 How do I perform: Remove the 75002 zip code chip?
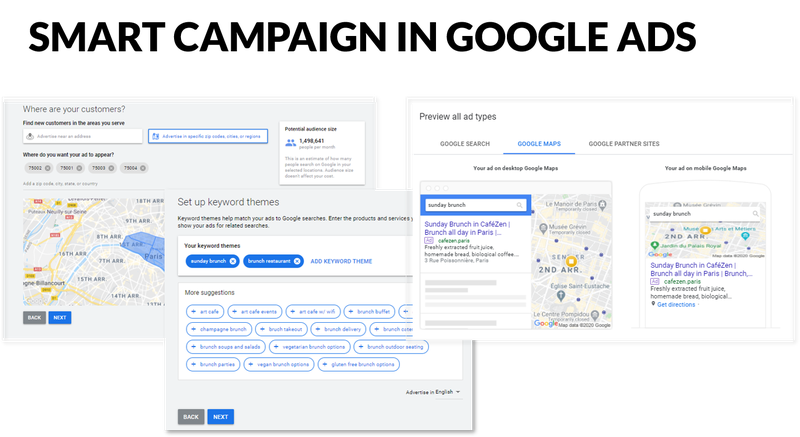[x=47, y=168]
